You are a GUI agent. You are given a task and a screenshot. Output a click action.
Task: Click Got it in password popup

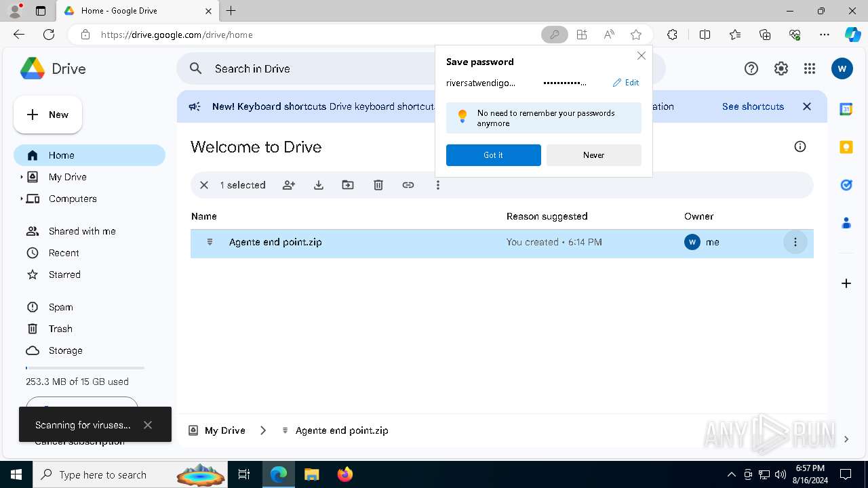(494, 155)
